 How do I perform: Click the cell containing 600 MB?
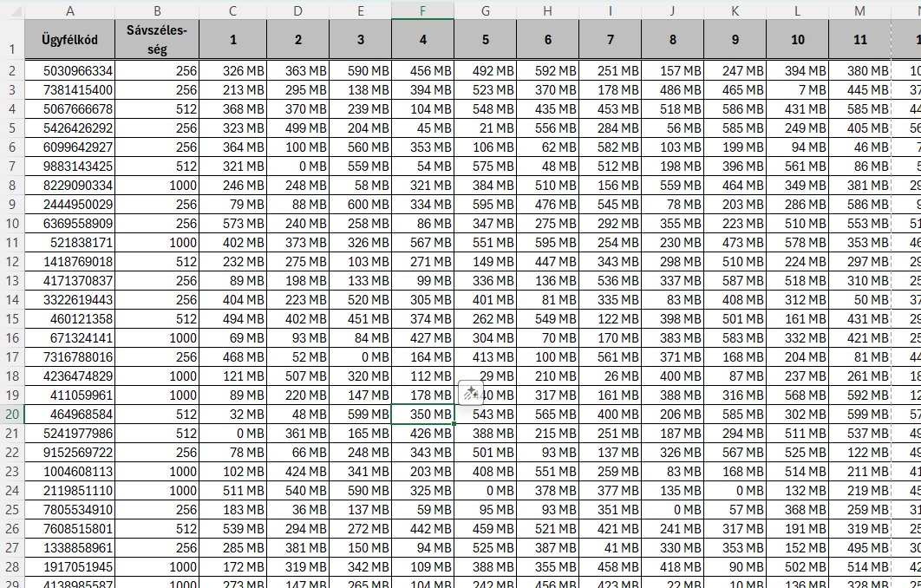point(360,205)
